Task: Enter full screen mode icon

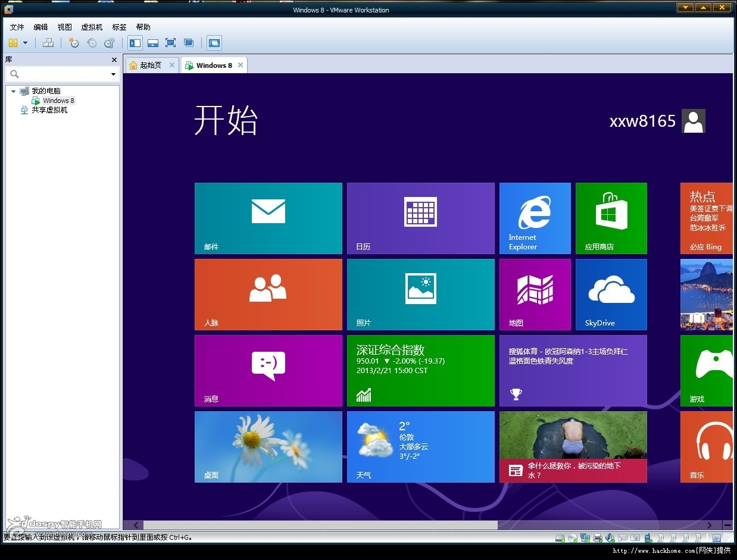Action: point(171,43)
